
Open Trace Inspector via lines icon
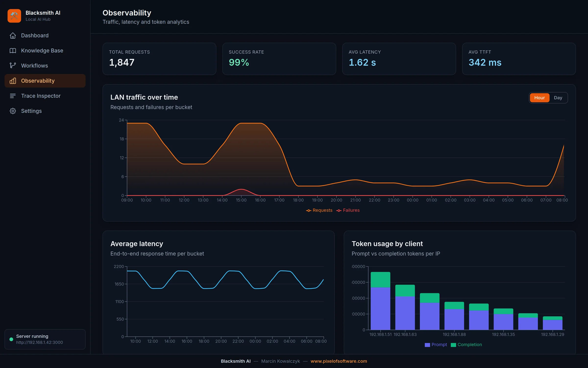coord(13,96)
